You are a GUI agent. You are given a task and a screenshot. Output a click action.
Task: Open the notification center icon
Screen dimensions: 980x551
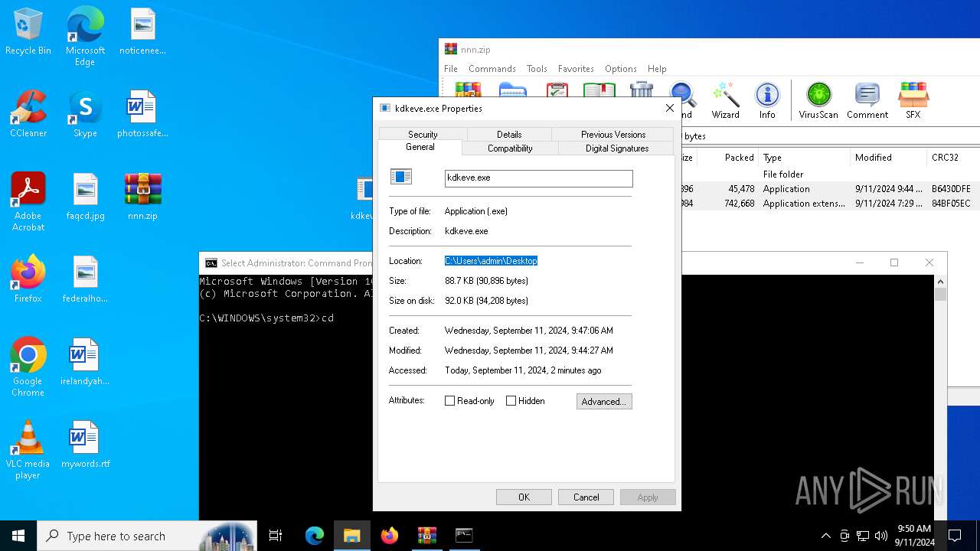[x=955, y=536]
